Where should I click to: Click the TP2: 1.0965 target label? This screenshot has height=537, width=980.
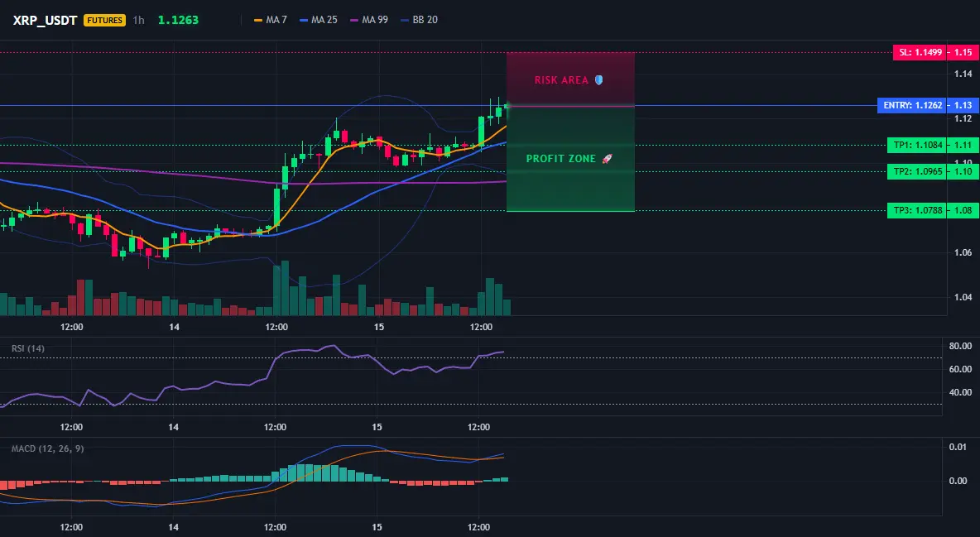[917, 171]
